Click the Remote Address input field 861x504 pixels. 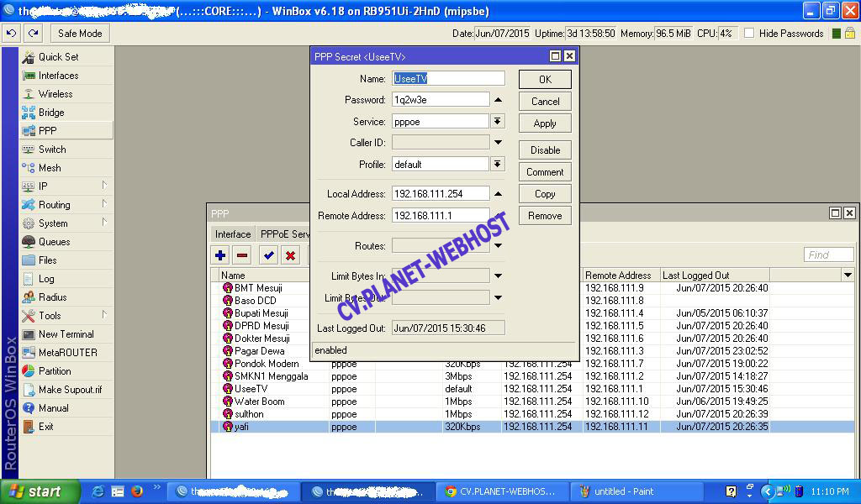[441, 216]
